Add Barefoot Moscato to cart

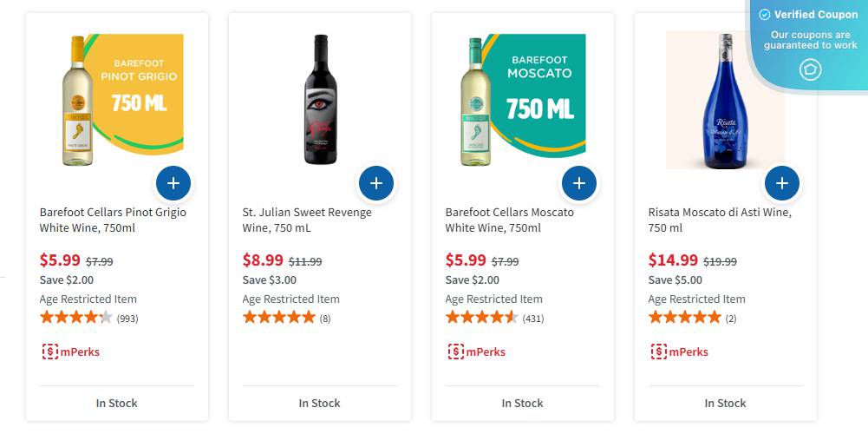(579, 183)
